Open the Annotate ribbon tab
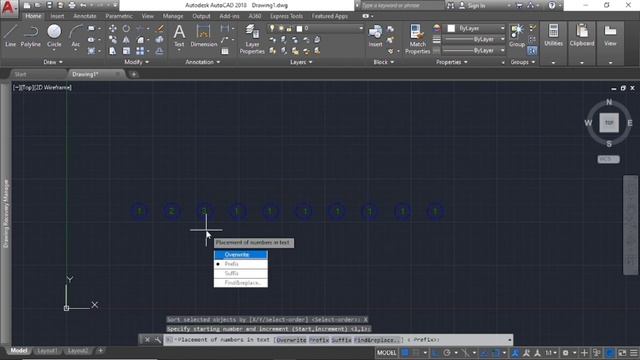Screen dimensions: 640x360 pos(85,16)
